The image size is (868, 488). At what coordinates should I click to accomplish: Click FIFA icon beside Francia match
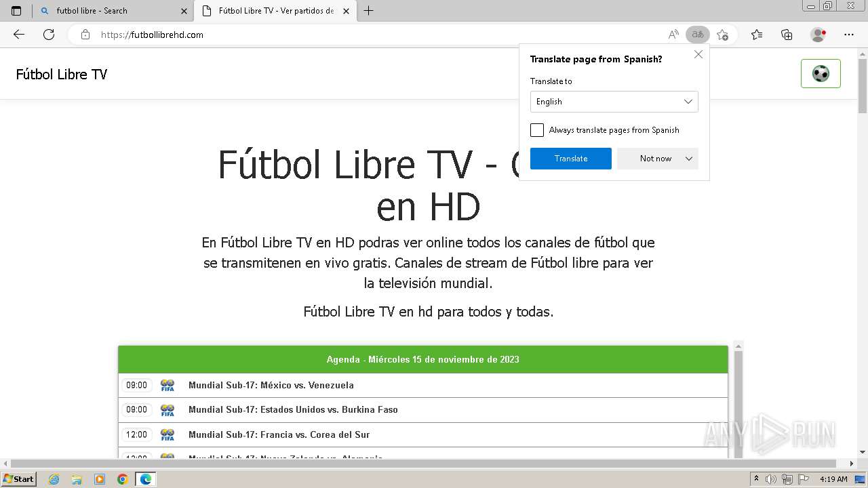click(167, 434)
